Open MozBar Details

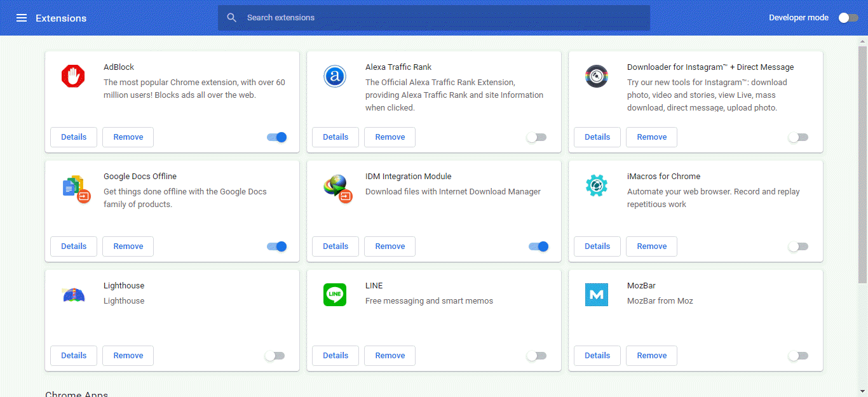click(x=597, y=356)
